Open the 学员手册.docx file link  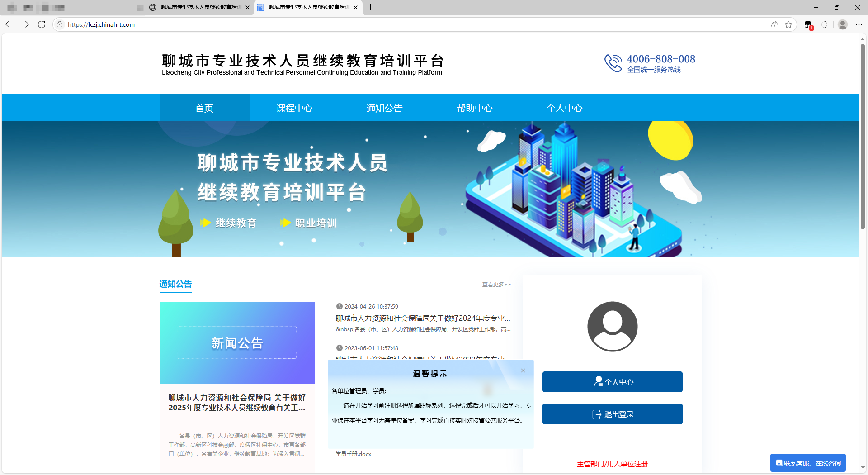(x=354, y=454)
